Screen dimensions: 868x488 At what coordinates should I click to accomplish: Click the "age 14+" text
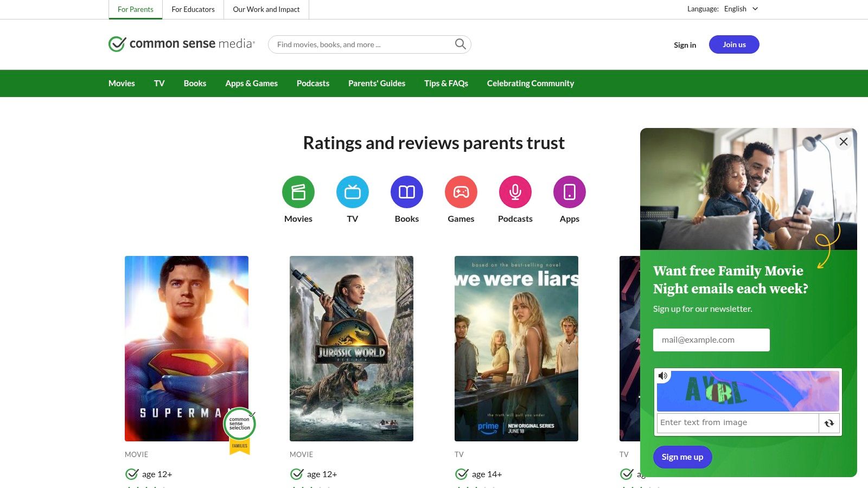(x=487, y=474)
